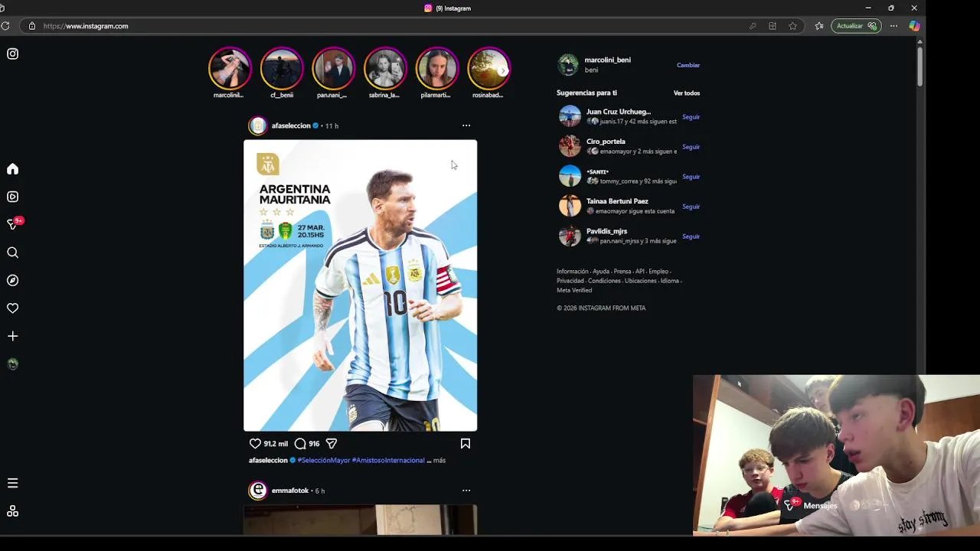Click footer Meta Verified link

pyautogui.click(x=574, y=291)
